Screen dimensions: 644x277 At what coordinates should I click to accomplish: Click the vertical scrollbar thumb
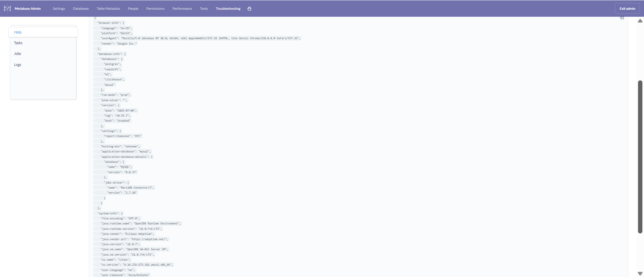[x=640, y=156]
